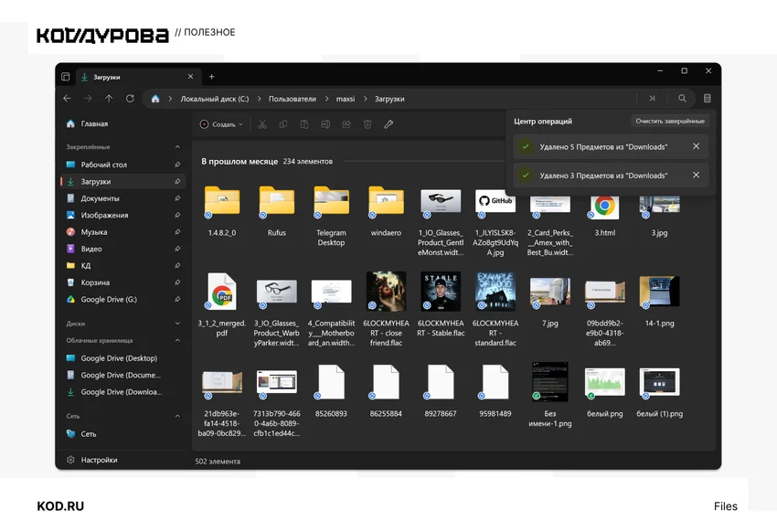Click the Forward navigation arrow
This screenshot has height=532, width=777.
pyautogui.click(x=88, y=99)
